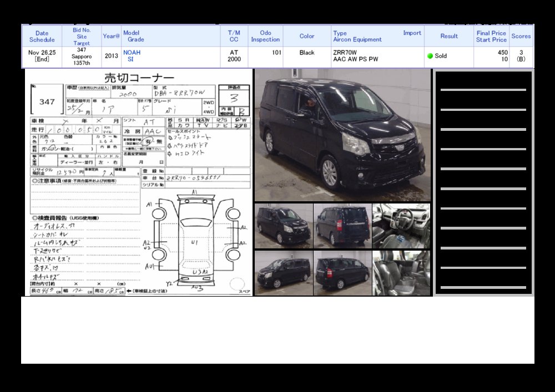
Task: Click the Date Schedule column header
Action: pyautogui.click(x=42, y=37)
